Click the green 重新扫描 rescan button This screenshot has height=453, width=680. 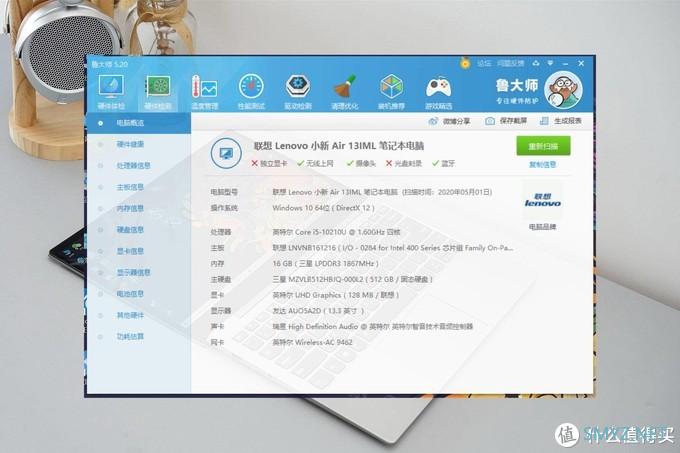pyautogui.click(x=543, y=146)
